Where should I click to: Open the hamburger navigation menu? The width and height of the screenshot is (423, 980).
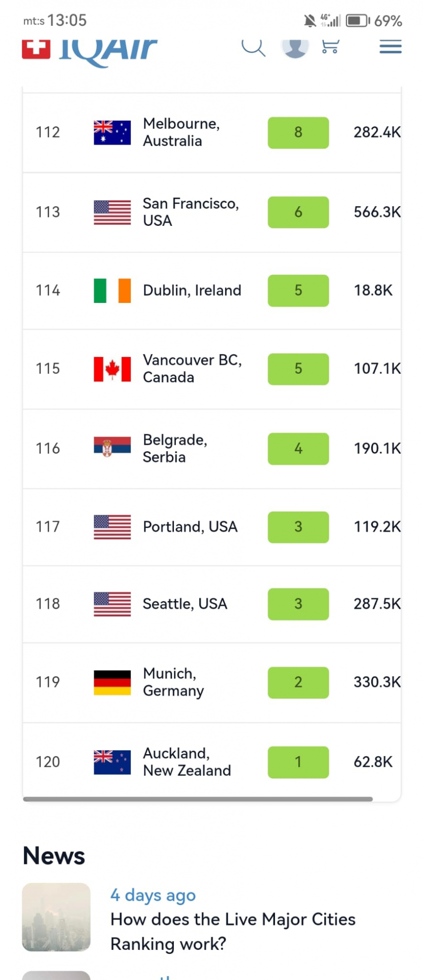click(390, 46)
